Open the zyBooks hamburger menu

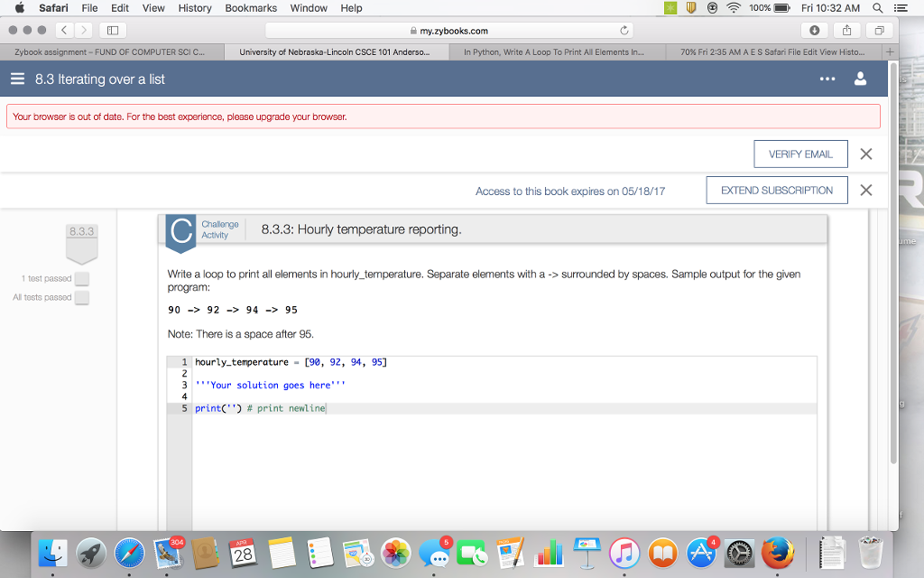(18, 79)
